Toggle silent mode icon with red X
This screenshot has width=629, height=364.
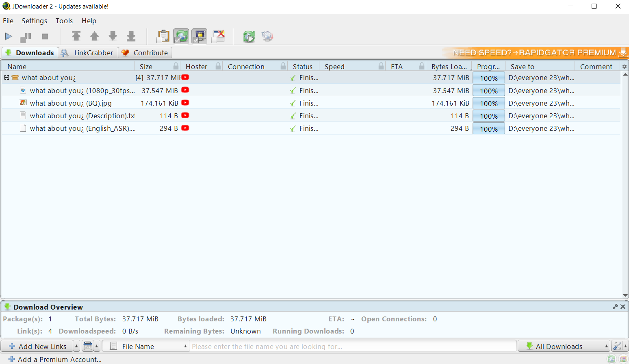tap(218, 36)
